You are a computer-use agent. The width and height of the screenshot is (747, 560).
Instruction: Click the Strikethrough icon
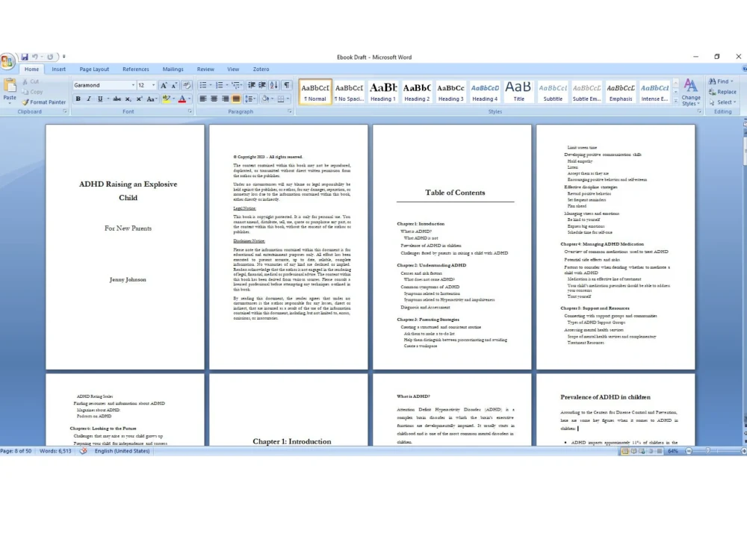pyautogui.click(x=117, y=99)
